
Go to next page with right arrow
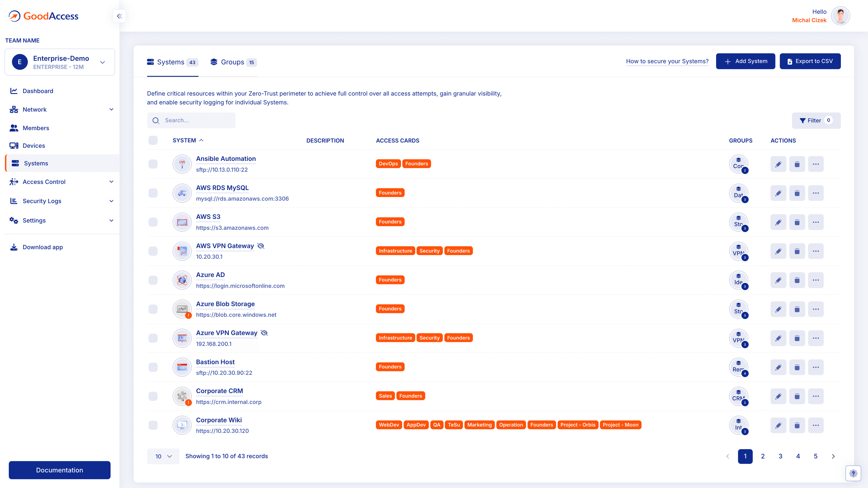tap(833, 456)
